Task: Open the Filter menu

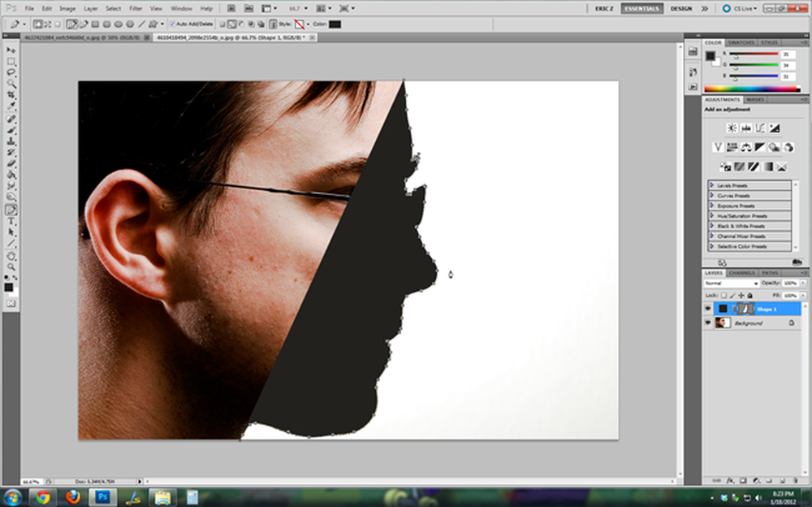Action: click(x=136, y=9)
